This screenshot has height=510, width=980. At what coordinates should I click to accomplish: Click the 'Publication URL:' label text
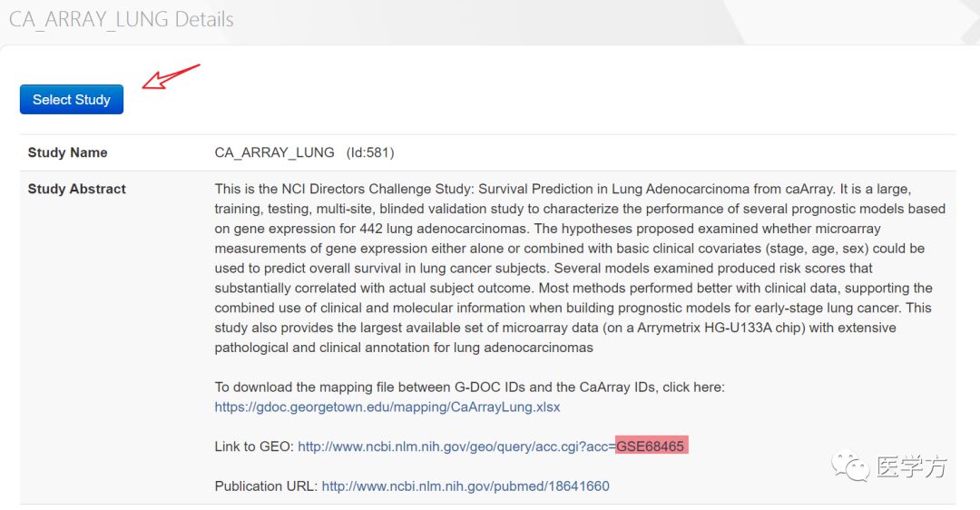point(266,486)
